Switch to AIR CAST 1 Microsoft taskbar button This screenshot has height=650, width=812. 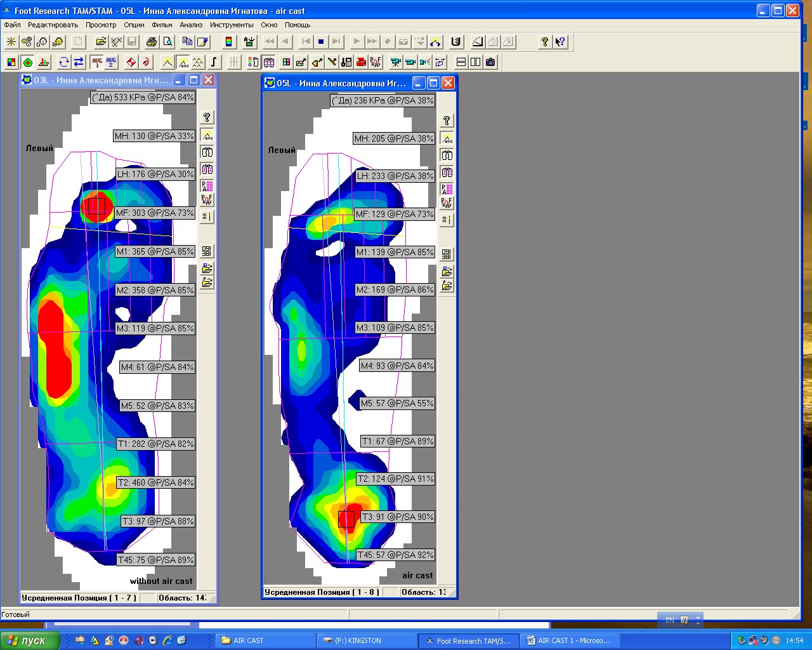click(x=569, y=640)
